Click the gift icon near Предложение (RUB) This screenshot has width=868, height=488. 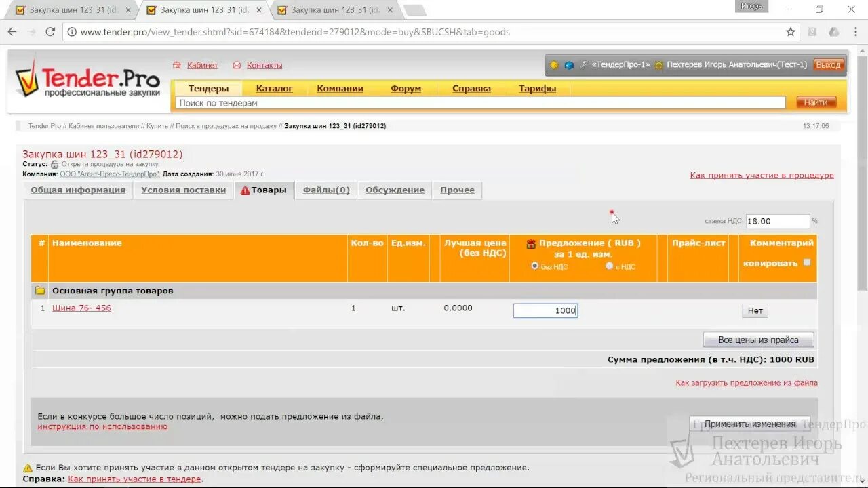point(532,243)
